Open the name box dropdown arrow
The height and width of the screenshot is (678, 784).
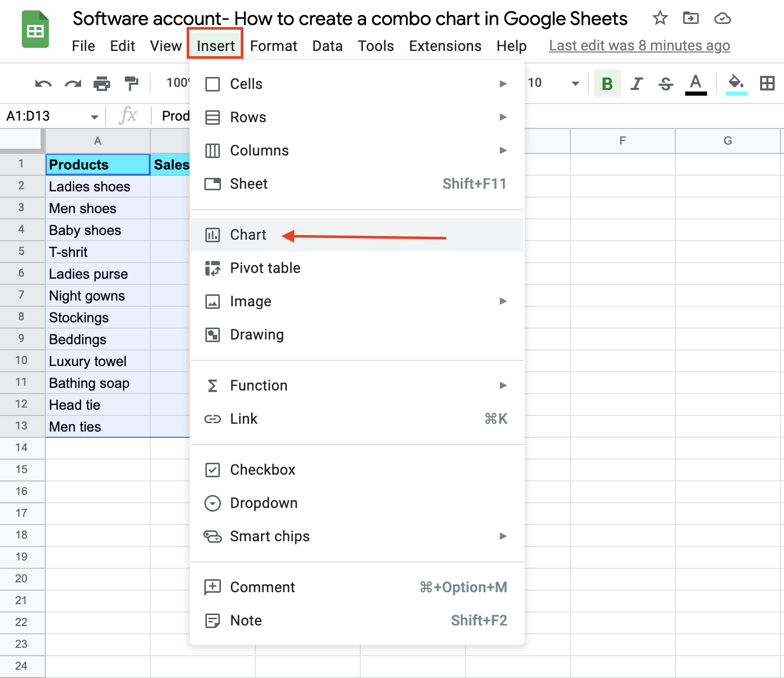click(x=94, y=116)
